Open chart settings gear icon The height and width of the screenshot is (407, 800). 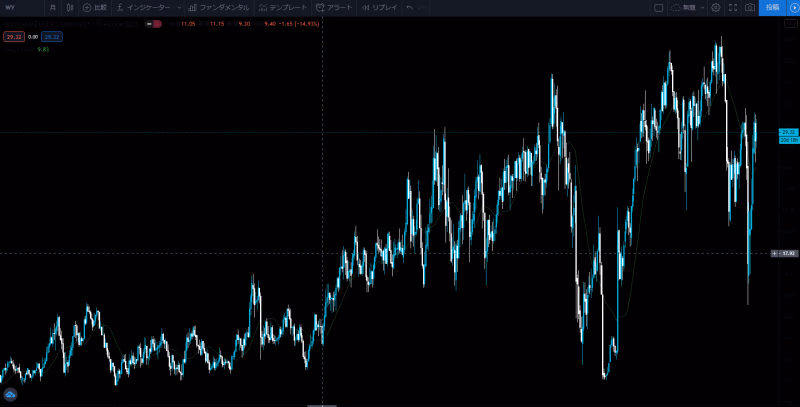click(x=716, y=7)
